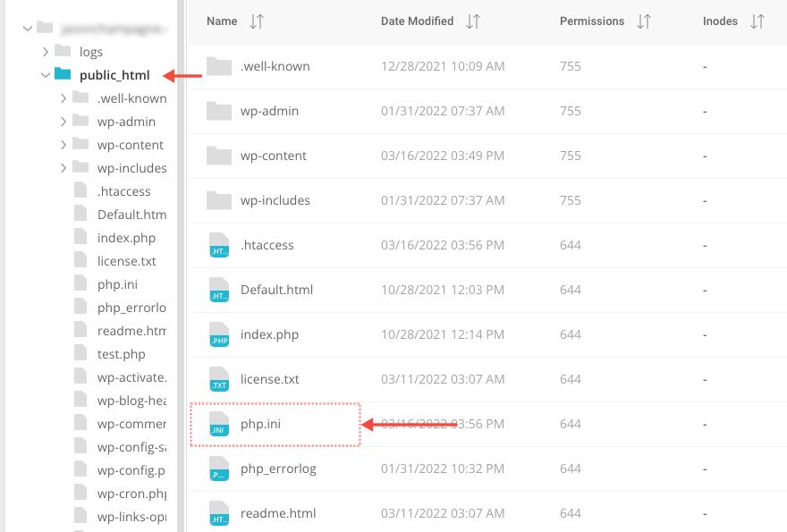Viewport: 787px width, 532px height.
Task: Click the .HT icon next to .htaccess
Action: [x=219, y=245]
